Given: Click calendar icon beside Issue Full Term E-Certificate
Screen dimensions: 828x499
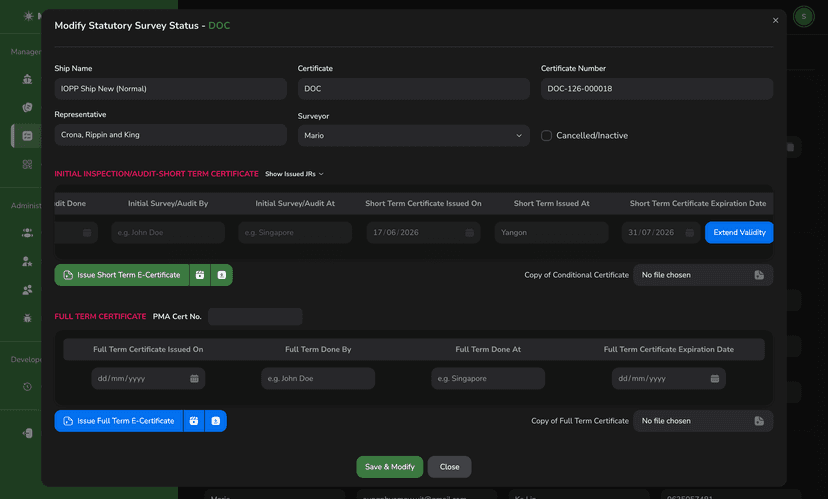Looking at the screenshot, I should [194, 421].
